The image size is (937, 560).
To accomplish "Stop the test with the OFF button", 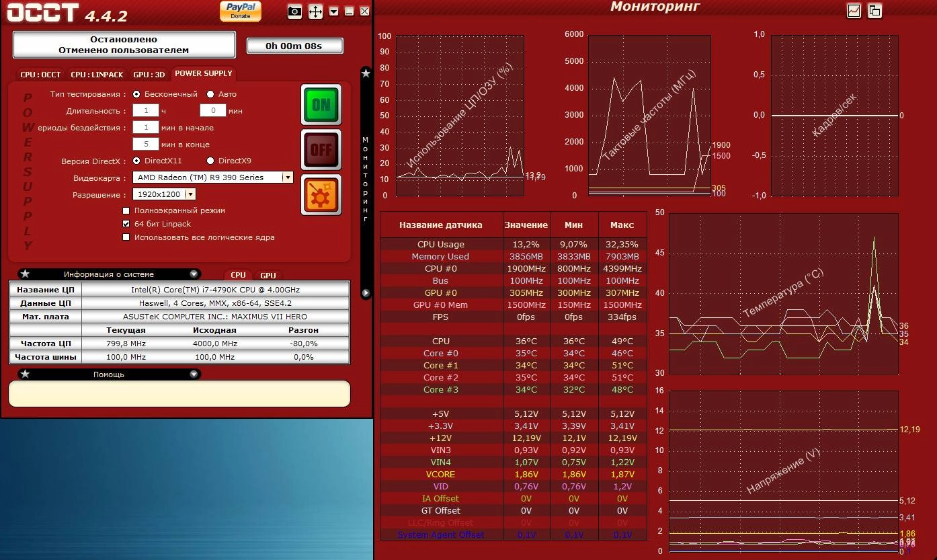I will point(321,149).
